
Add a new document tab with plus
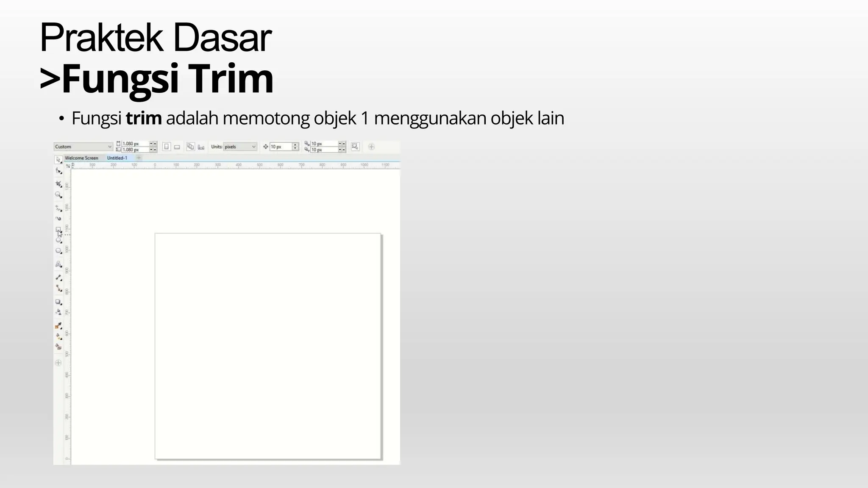click(x=138, y=158)
